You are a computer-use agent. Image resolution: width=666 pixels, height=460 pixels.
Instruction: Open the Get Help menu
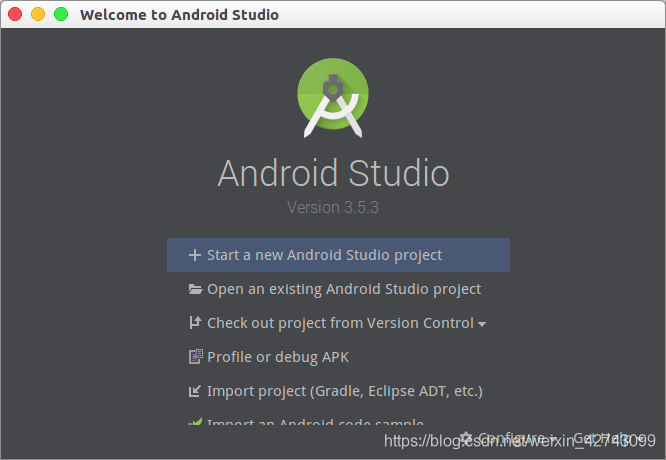(608, 437)
